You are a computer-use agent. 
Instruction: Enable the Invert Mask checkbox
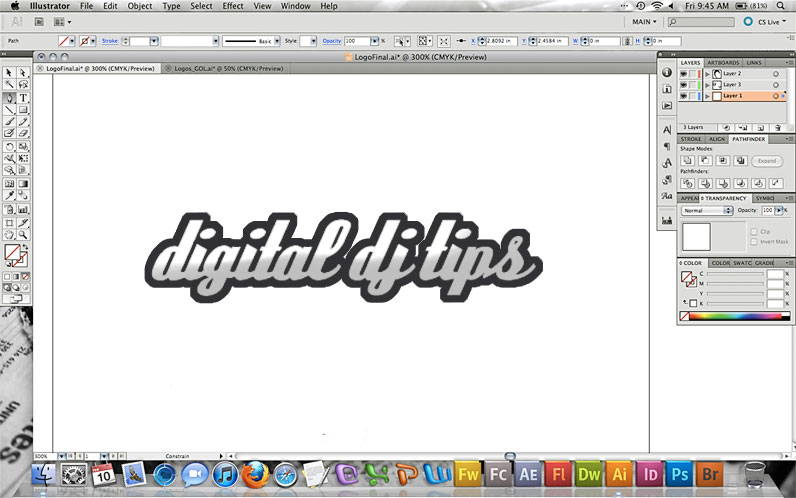754,242
